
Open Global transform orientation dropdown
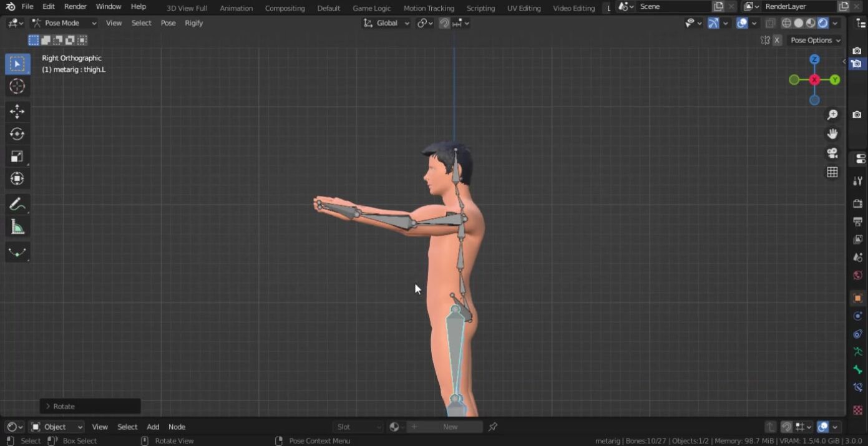coord(387,23)
